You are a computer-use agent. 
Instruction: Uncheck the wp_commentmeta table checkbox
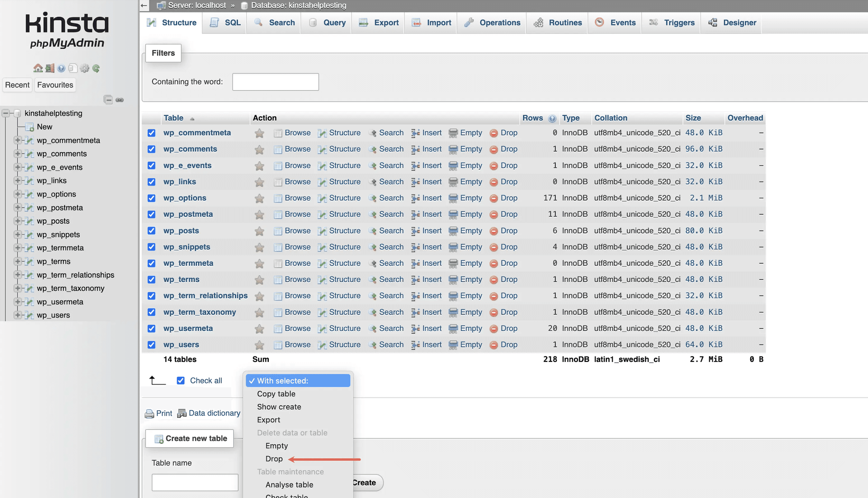(x=152, y=133)
